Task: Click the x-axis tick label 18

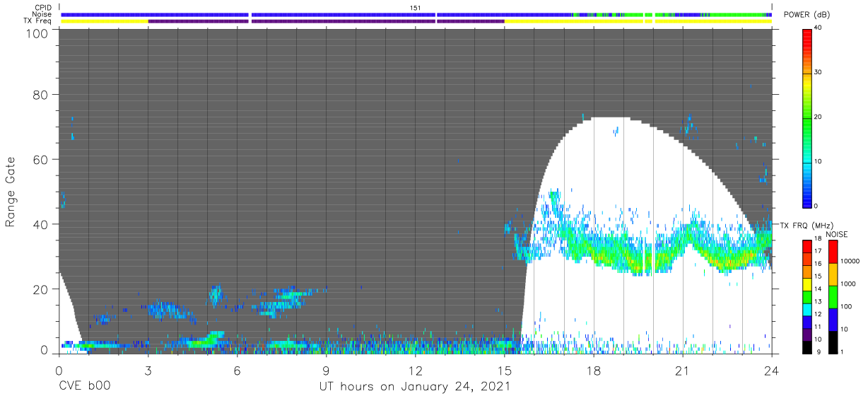Action: (x=593, y=371)
